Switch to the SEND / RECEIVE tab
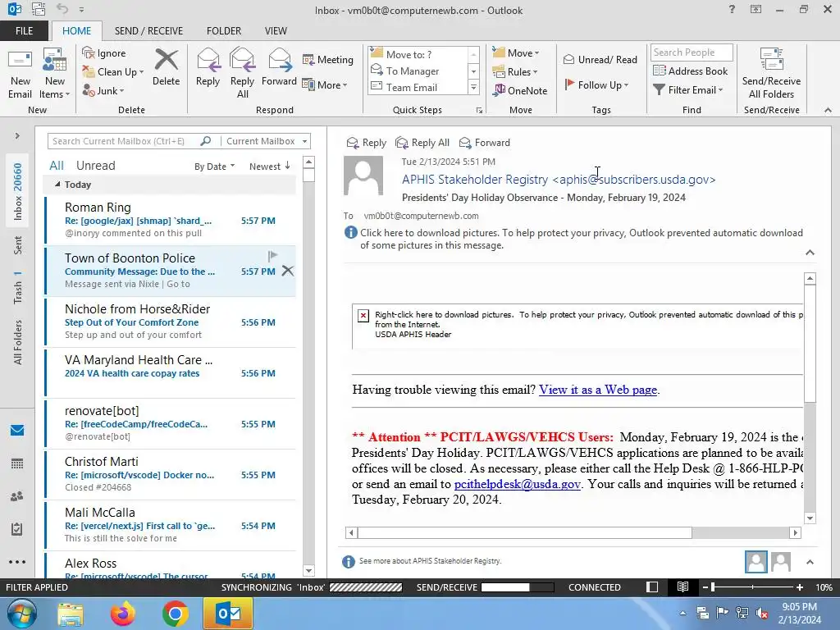Screen dimensions: 840x630 (149, 30)
